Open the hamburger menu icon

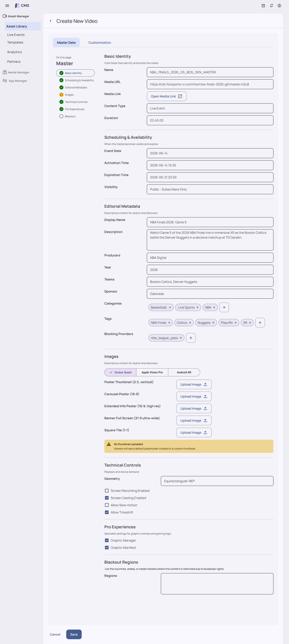point(7,5)
